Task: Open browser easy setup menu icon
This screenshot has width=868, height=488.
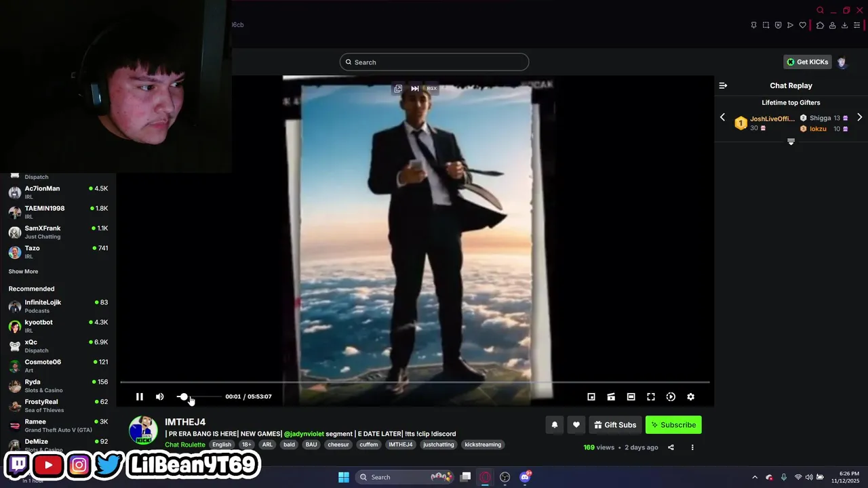Action: [x=856, y=25]
